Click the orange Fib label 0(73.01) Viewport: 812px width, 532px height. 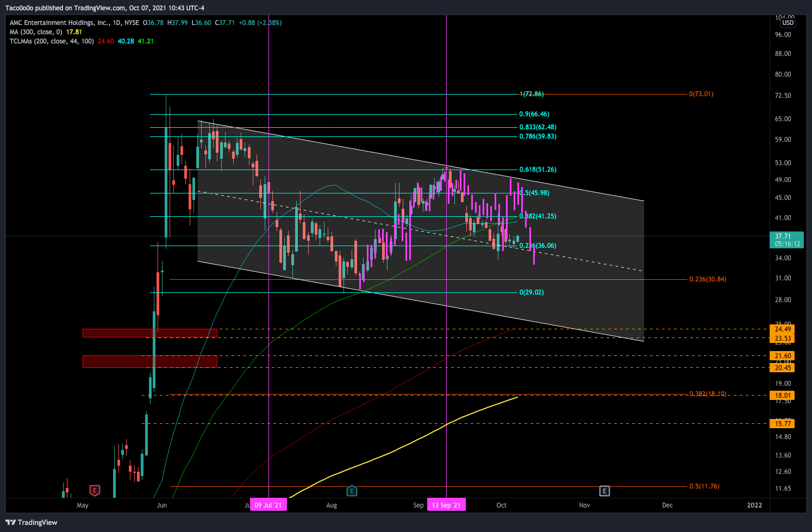tap(701, 94)
